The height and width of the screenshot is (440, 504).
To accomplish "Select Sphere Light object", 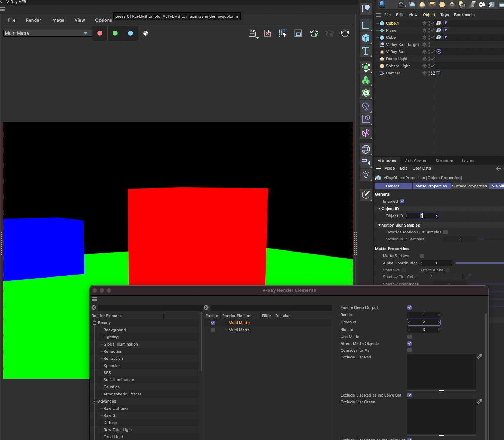I will click(x=398, y=66).
